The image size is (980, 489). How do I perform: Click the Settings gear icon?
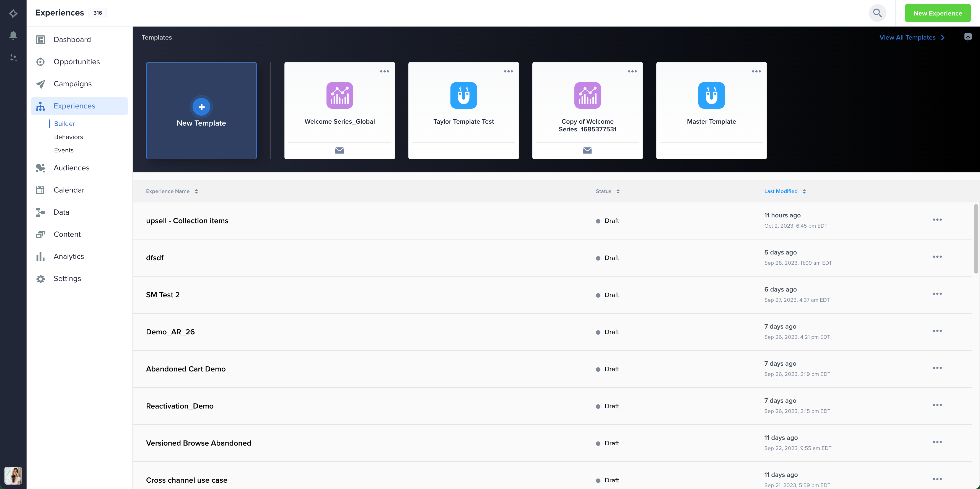click(x=40, y=279)
